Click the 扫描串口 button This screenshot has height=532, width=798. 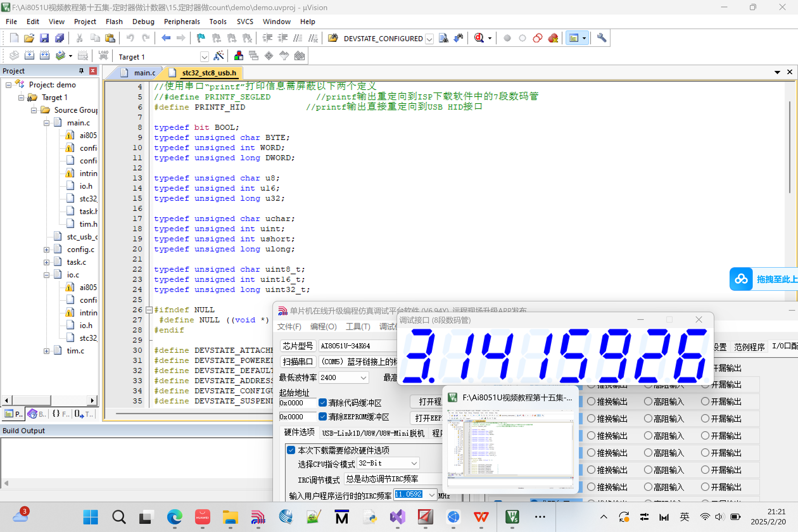tap(298, 362)
